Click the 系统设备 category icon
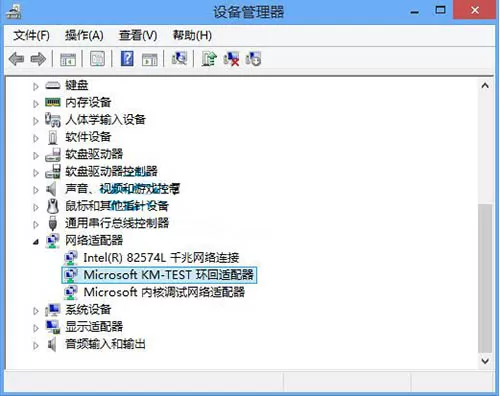Image resolution: width=500 pixels, height=396 pixels. tap(53, 310)
